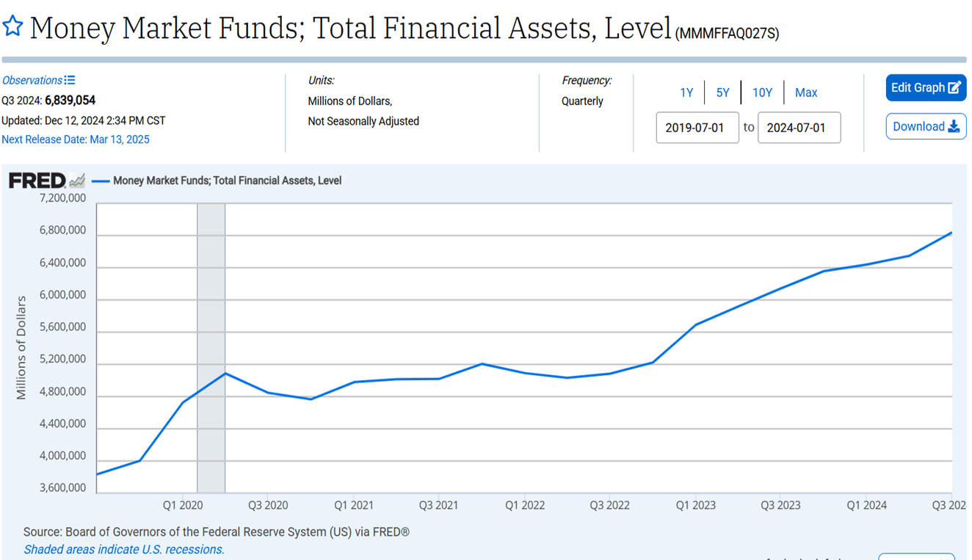Click the Q3 2024 endpoint on the line

[x=951, y=233]
